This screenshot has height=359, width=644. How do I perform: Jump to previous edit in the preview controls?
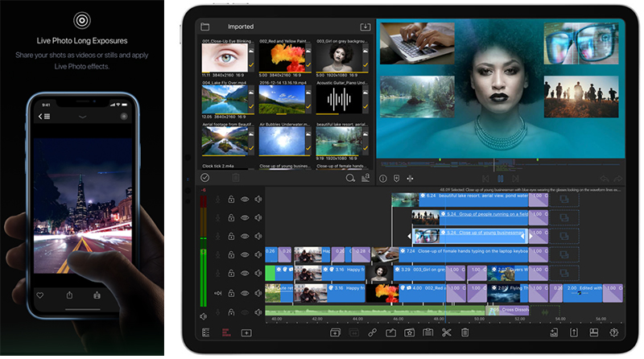coord(485,179)
